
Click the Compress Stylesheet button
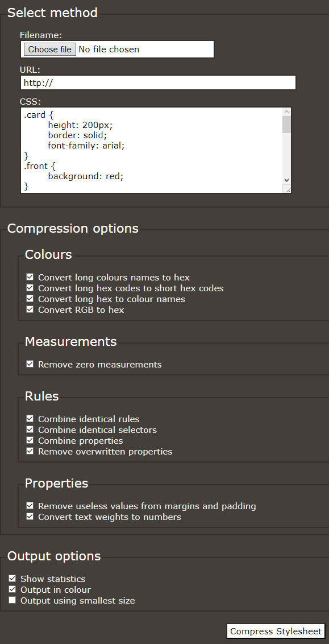pos(275,631)
